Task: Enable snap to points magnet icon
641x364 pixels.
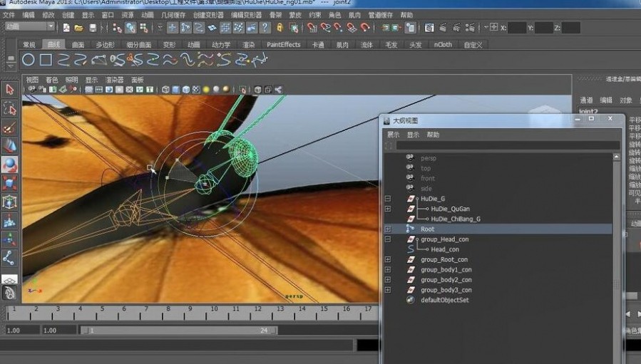Action: point(339,28)
